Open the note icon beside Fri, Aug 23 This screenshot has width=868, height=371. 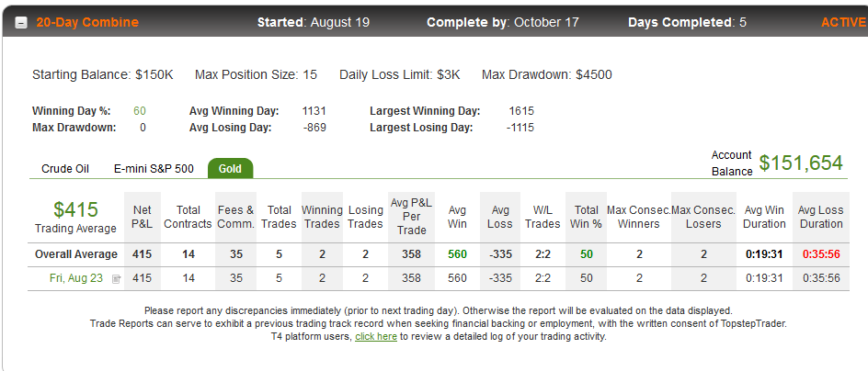(116, 278)
